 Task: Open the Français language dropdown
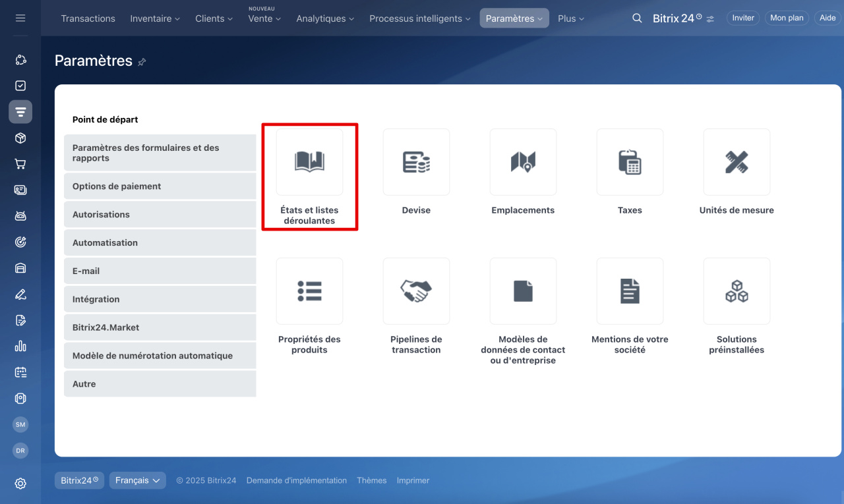[138, 480]
